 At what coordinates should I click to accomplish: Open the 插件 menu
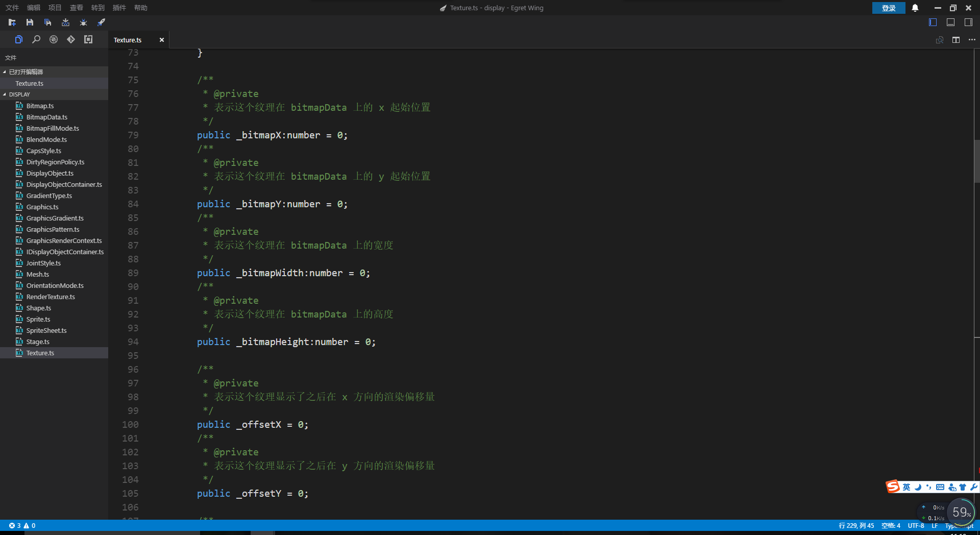click(119, 8)
